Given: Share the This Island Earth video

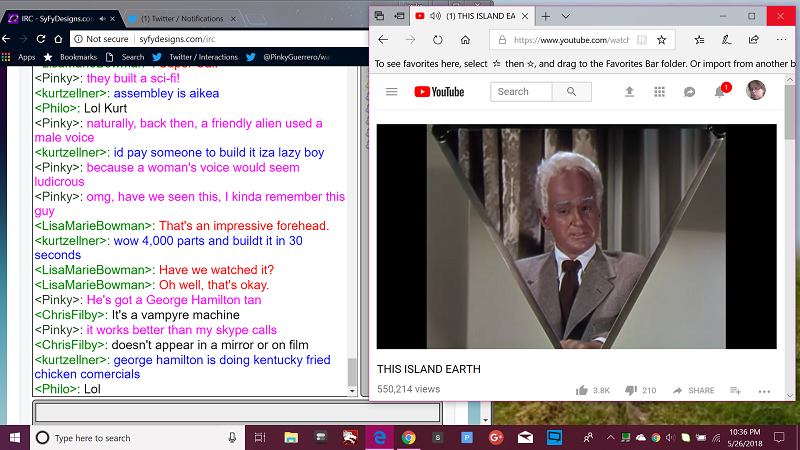Looking at the screenshot, I should (693, 390).
